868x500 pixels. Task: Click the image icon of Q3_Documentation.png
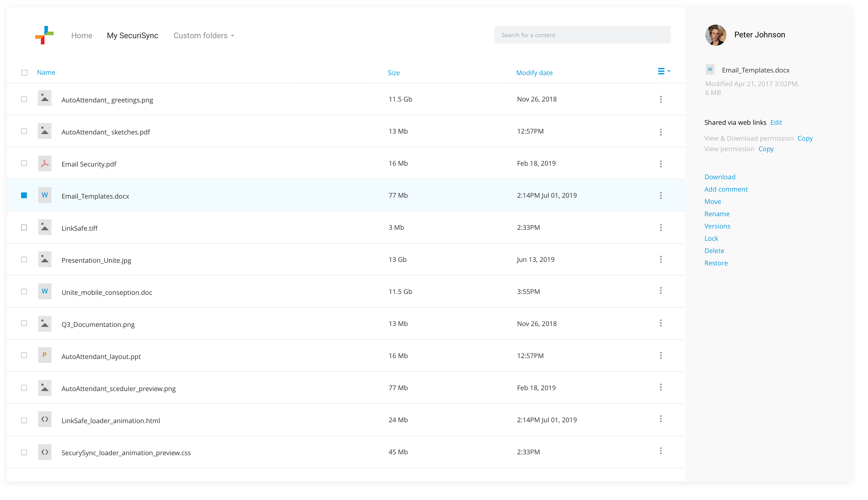tap(45, 324)
